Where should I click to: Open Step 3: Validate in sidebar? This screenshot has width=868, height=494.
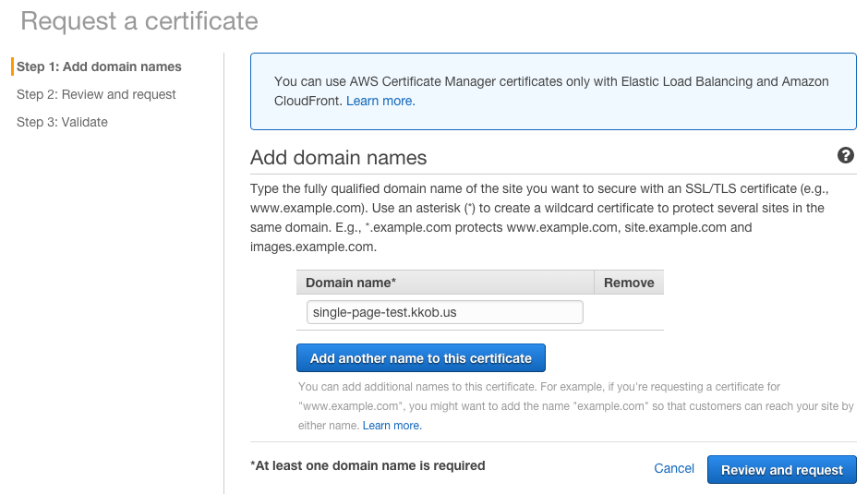point(62,122)
